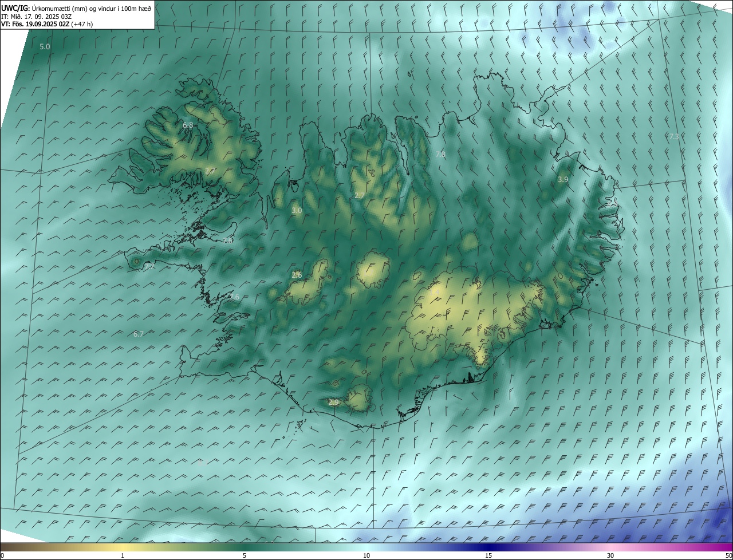The height and width of the screenshot is (560, 733).
Task: Click the legend tick label 15
Action: point(488,555)
